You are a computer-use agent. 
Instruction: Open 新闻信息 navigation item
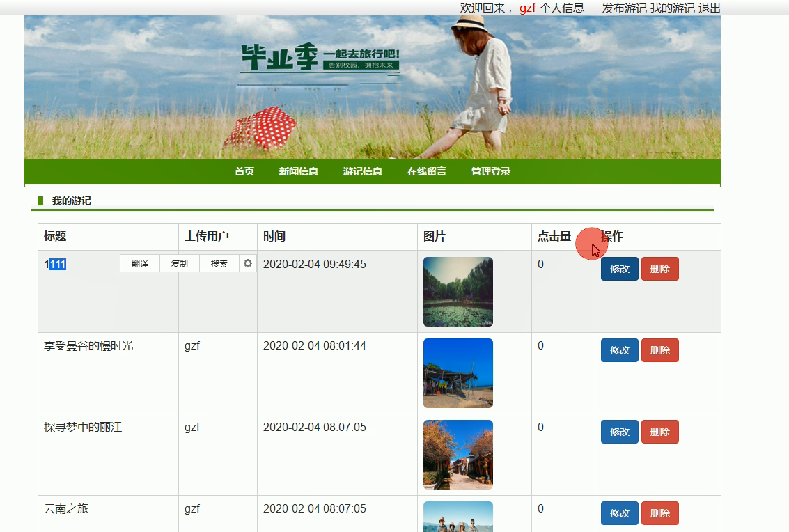(x=298, y=171)
